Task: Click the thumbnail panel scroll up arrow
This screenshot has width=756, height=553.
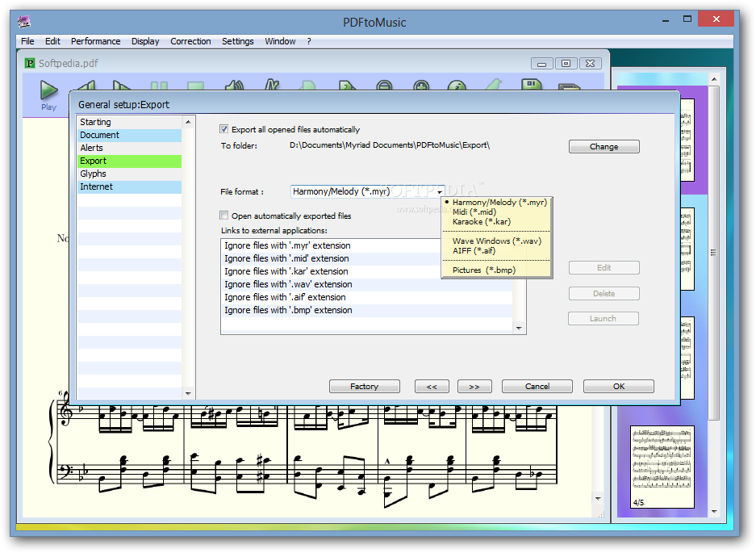Action: (714, 78)
